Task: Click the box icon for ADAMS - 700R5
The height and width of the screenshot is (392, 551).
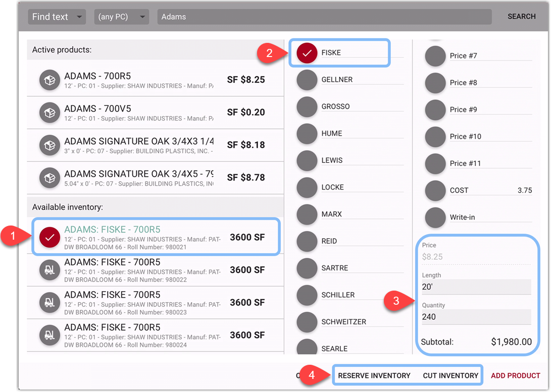Action: 49,80
